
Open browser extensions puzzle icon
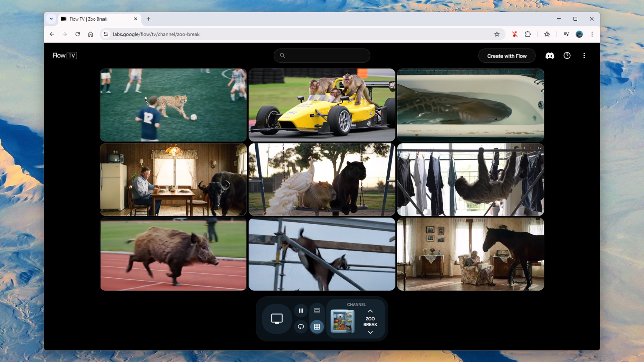528,34
